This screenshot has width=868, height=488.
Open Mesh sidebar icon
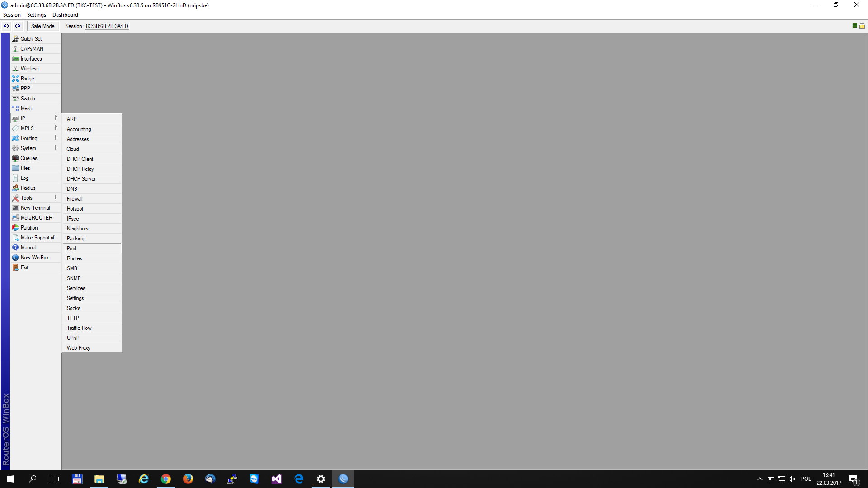15,108
